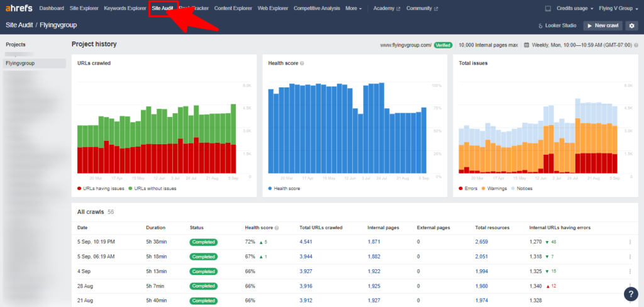Screen dimensions: 644x307
Task: Open row options for 5 Sep, 10:19 PM crawl
Action: (x=631, y=242)
